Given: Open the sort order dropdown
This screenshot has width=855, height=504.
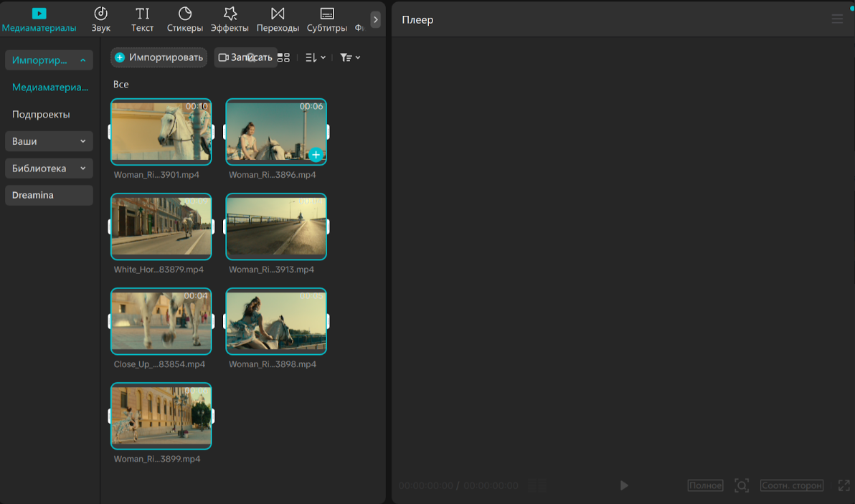Looking at the screenshot, I should click(315, 57).
